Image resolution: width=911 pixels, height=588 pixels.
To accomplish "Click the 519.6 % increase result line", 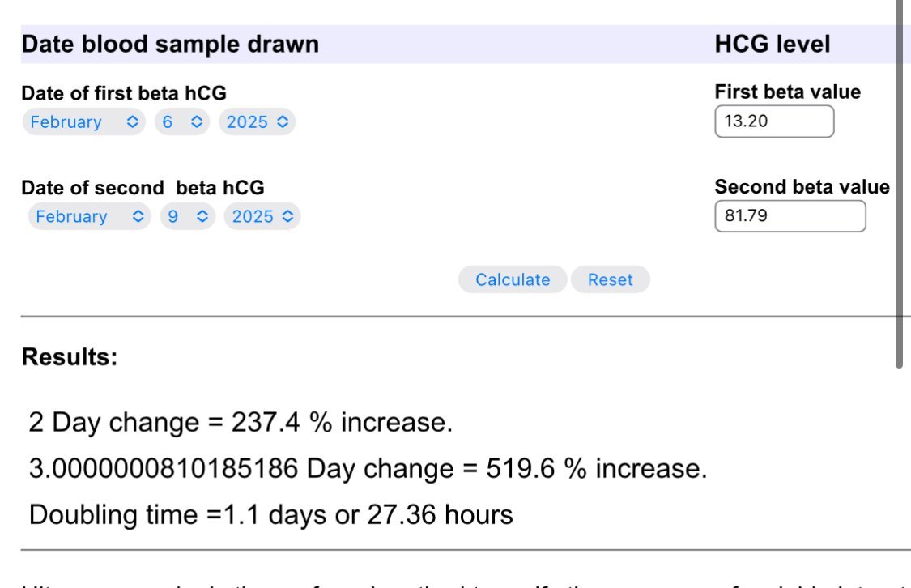I will click(x=368, y=469).
